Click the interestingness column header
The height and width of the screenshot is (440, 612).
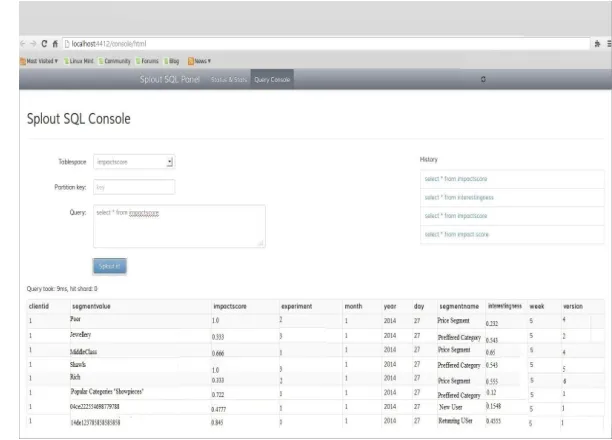505,306
